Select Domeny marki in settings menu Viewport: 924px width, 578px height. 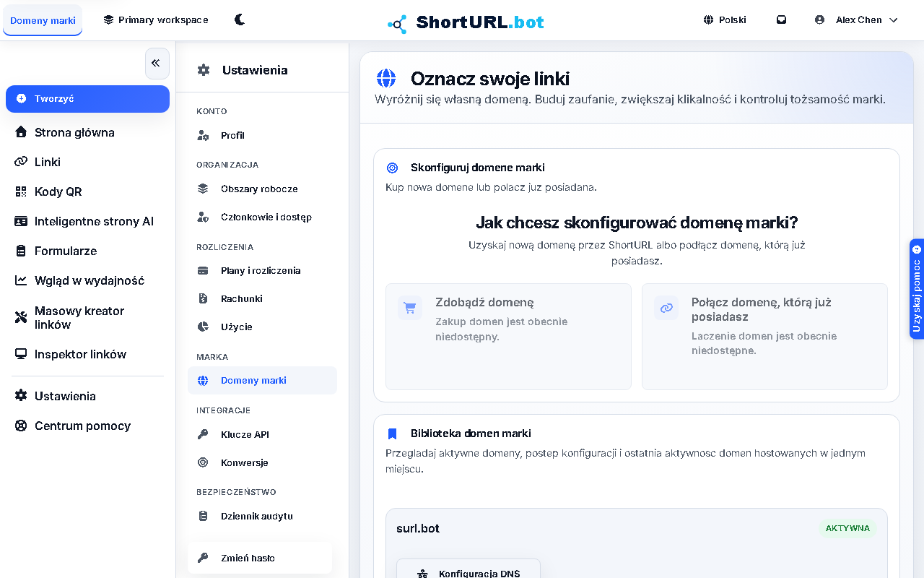click(262, 381)
